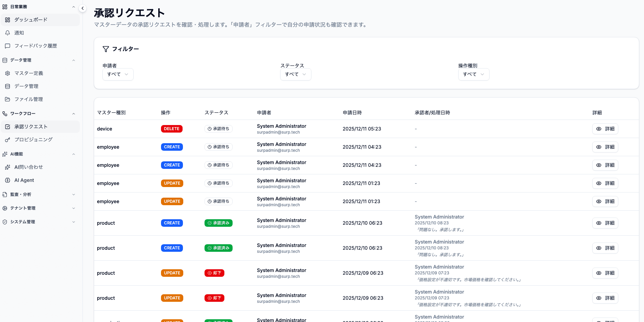
Task: Expand the テナント管理 section
Action: click(x=74, y=208)
